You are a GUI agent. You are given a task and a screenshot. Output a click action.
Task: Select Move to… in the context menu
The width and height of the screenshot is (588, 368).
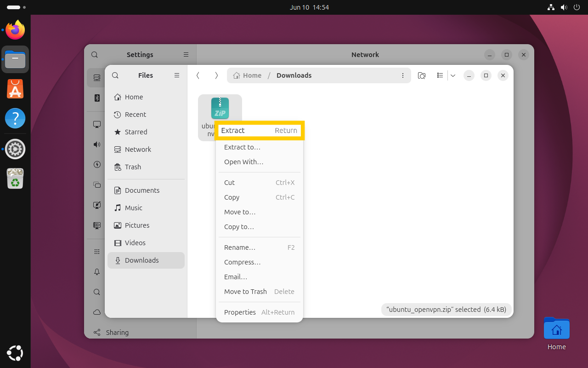[259, 212]
